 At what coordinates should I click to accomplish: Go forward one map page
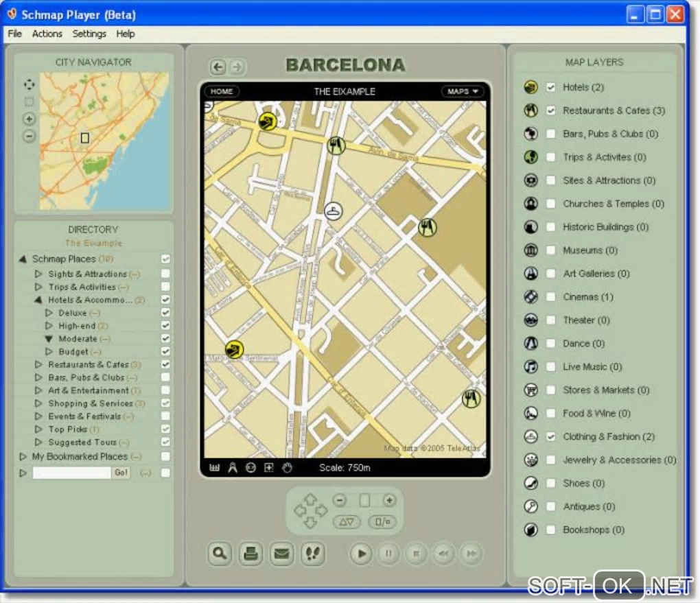pos(237,67)
